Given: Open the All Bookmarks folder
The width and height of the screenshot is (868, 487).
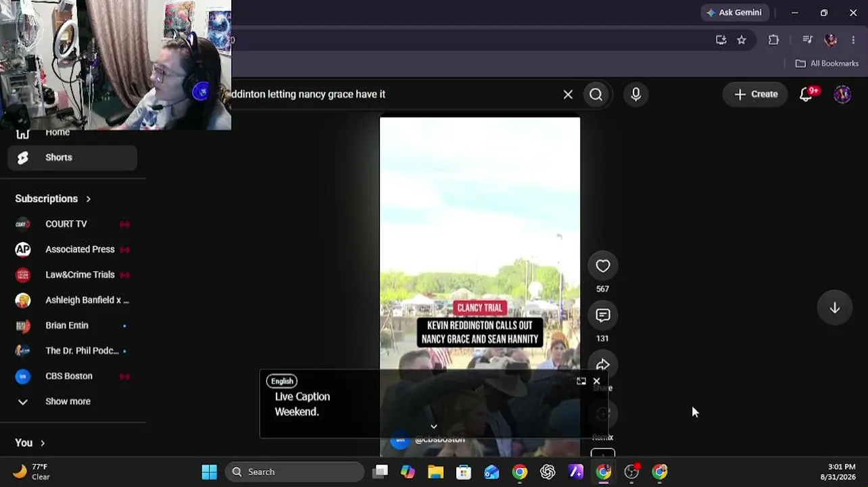Looking at the screenshot, I should 827,64.
